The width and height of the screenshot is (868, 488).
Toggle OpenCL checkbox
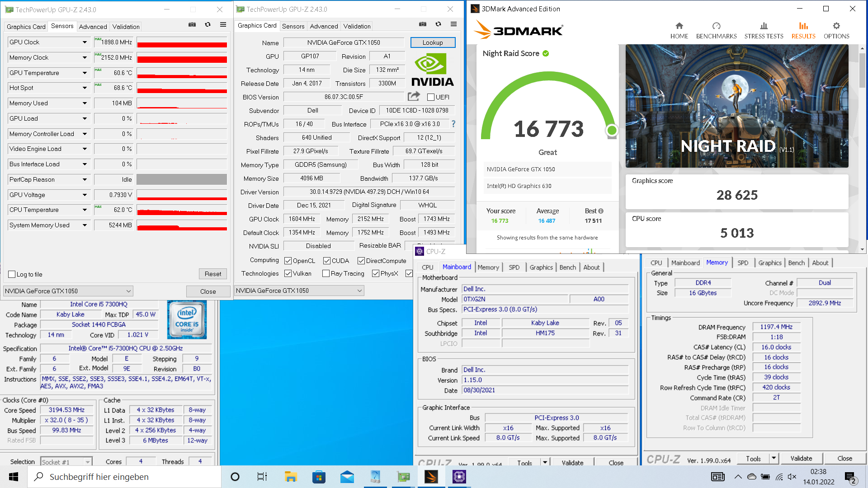tap(288, 261)
